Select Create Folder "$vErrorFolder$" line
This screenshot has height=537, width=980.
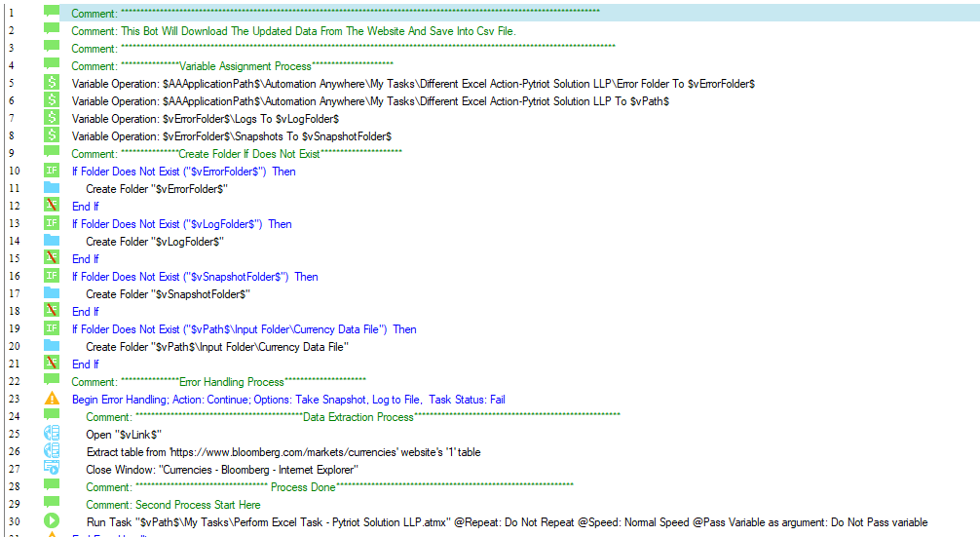(157, 189)
